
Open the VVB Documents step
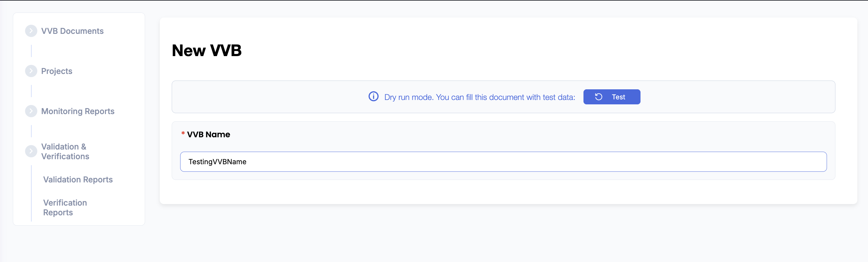click(72, 31)
